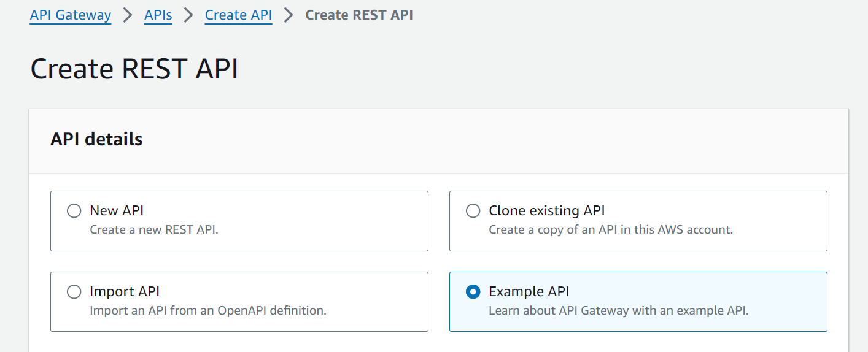This screenshot has height=352, width=868.
Task: Click the 'Import an API from an OpenAPI definition' text
Action: click(208, 310)
